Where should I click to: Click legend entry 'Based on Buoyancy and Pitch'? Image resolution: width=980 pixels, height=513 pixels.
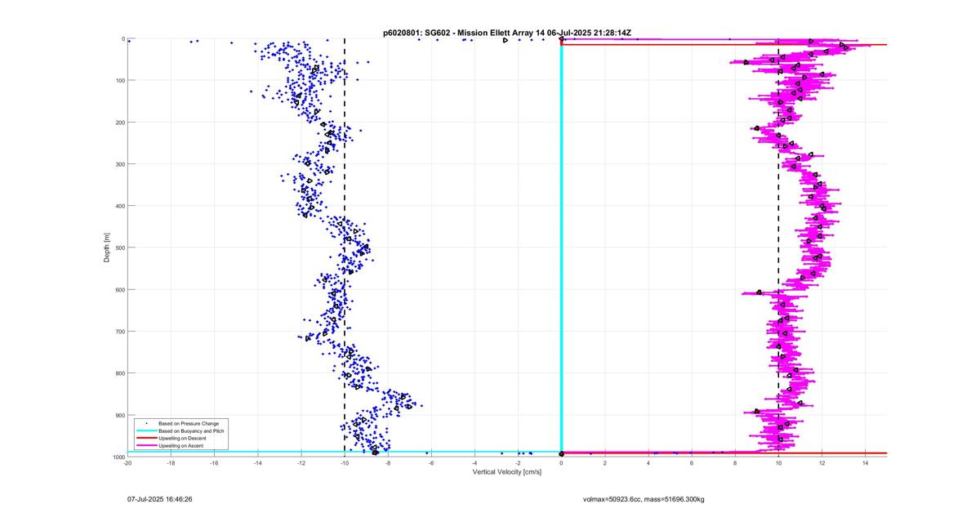(191, 430)
